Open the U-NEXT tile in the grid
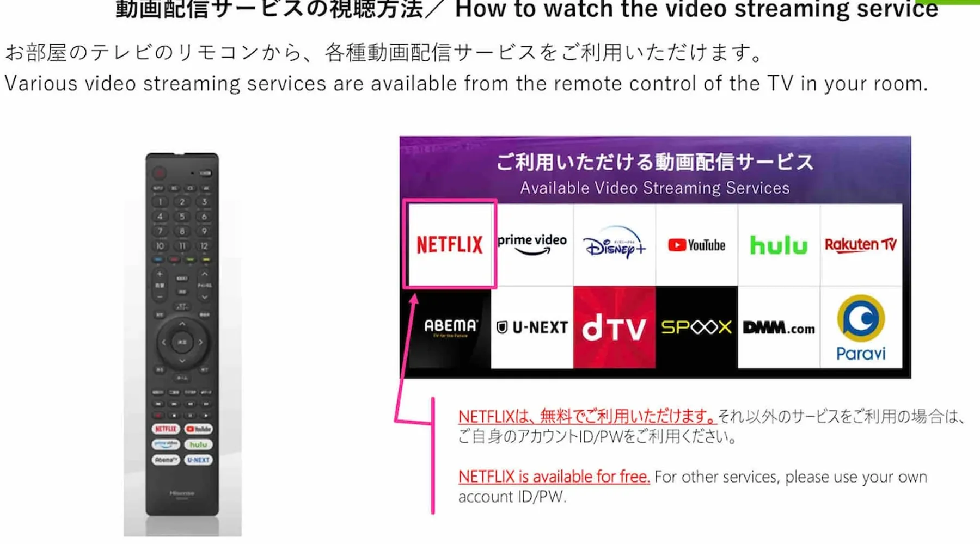Image resolution: width=980 pixels, height=544 pixels. [x=532, y=327]
